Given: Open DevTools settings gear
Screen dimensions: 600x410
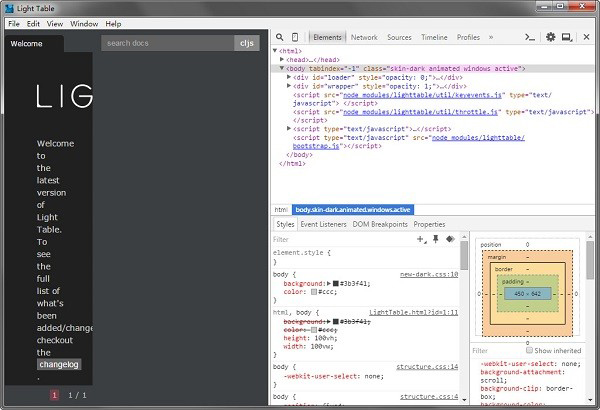Looking at the screenshot, I should coord(550,37).
